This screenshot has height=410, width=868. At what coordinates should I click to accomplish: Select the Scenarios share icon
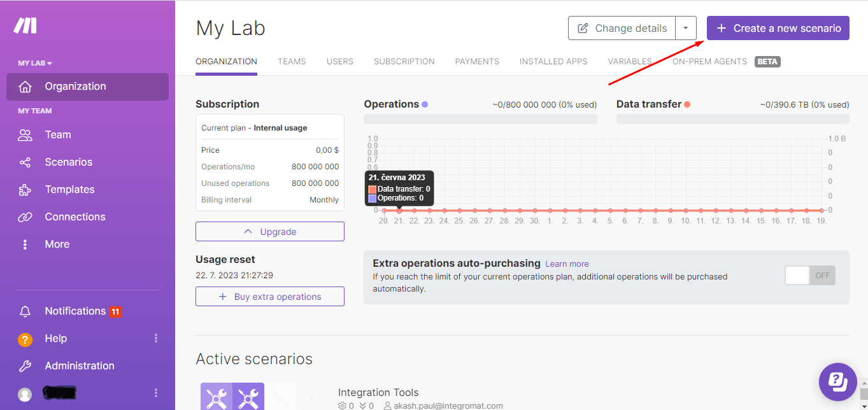click(x=25, y=162)
